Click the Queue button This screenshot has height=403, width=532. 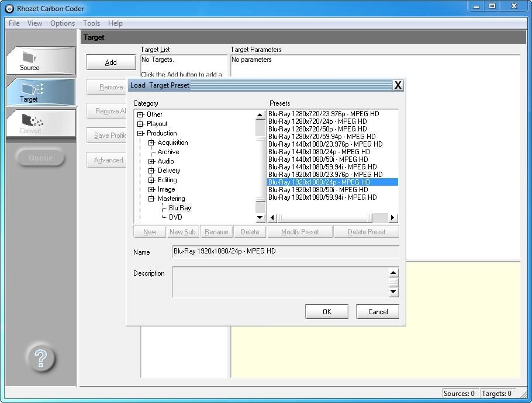[41, 158]
